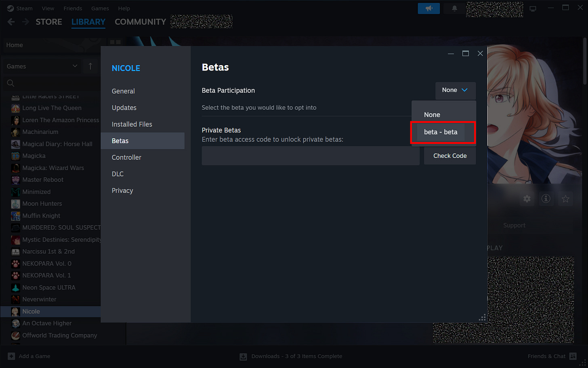Select NEKOPARA Vol. 1 in list

tap(46, 275)
